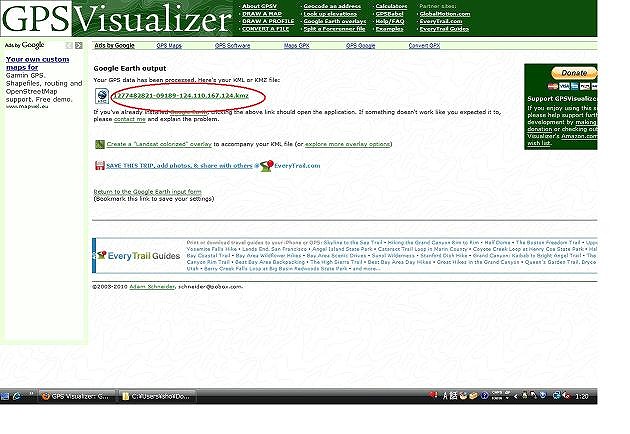Visit GlobalMotion.com partner site
This screenshot has height=434, width=630.
pyautogui.click(x=445, y=14)
